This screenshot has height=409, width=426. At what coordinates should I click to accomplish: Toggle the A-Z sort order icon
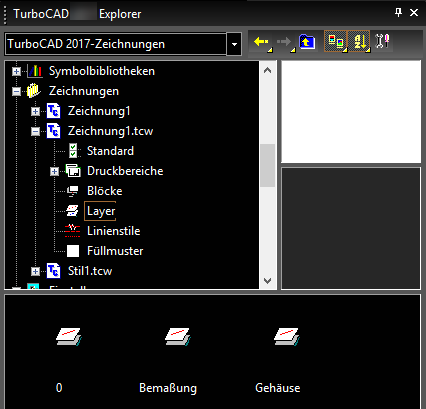359,41
